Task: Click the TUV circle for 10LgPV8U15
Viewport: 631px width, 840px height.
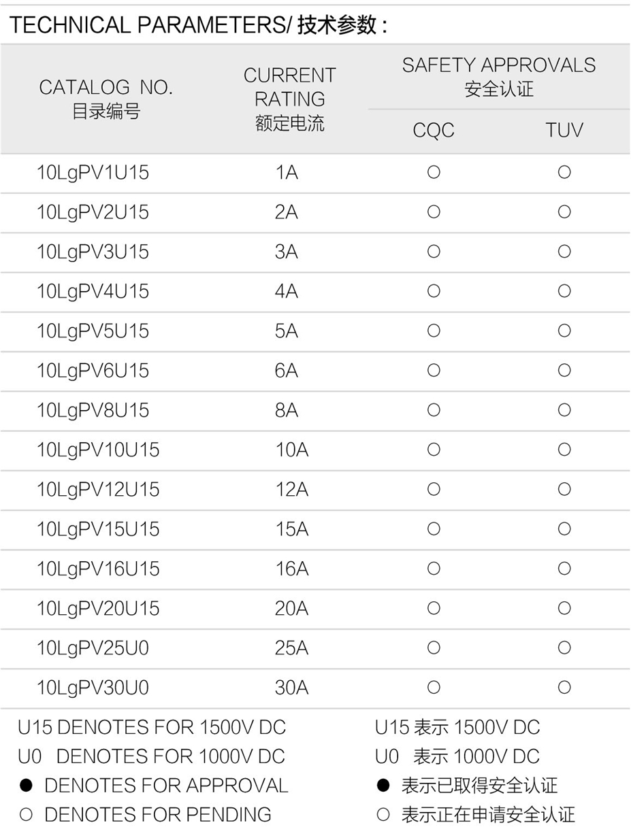Action: [x=564, y=410]
